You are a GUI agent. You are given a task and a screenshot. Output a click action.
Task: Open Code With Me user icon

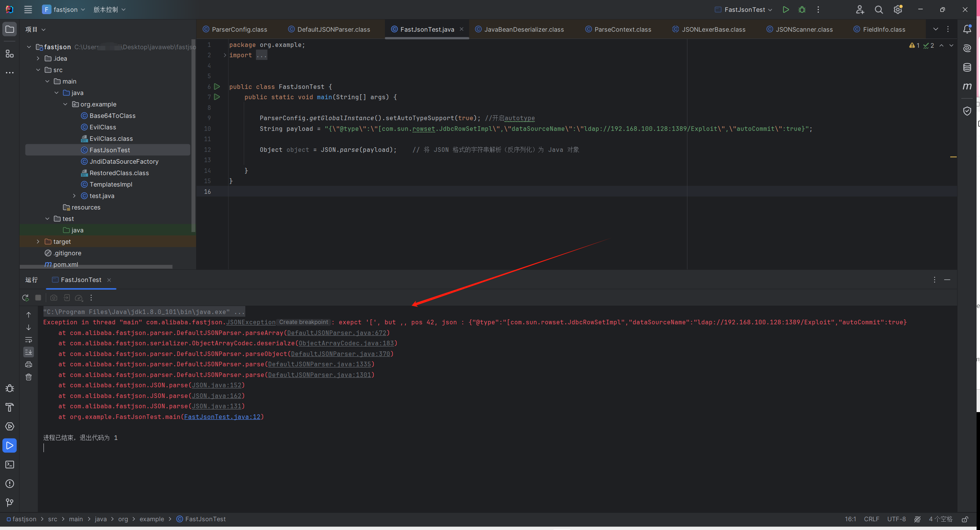coord(859,10)
